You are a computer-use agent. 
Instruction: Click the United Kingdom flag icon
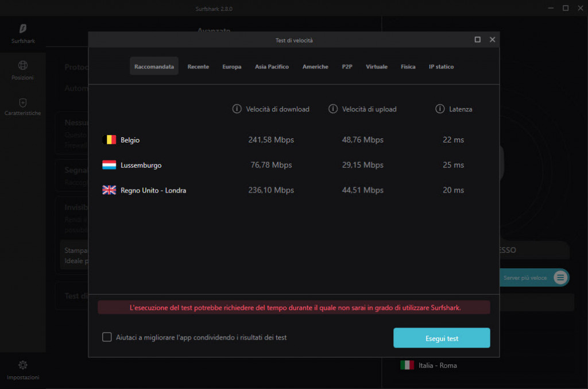click(109, 190)
